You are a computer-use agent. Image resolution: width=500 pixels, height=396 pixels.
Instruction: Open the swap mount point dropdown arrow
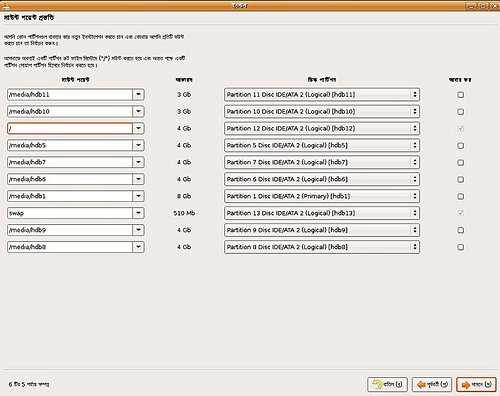(138, 213)
